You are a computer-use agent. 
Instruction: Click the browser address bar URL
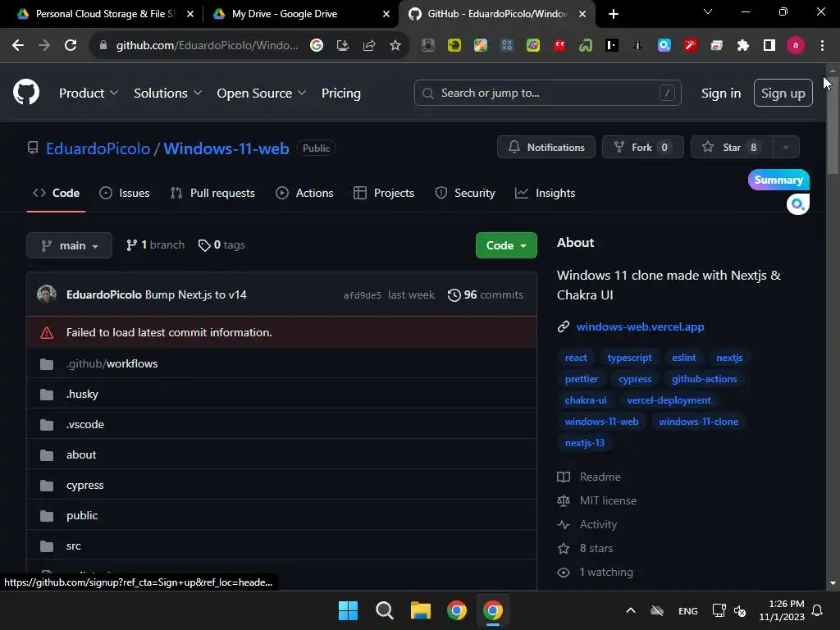tap(207, 46)
